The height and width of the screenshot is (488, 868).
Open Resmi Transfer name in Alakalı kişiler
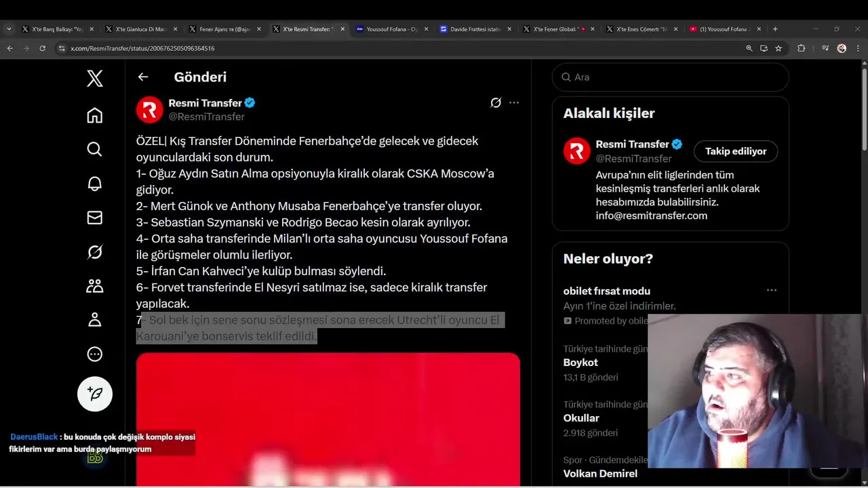pyautogui.click(x=632, y=144)
